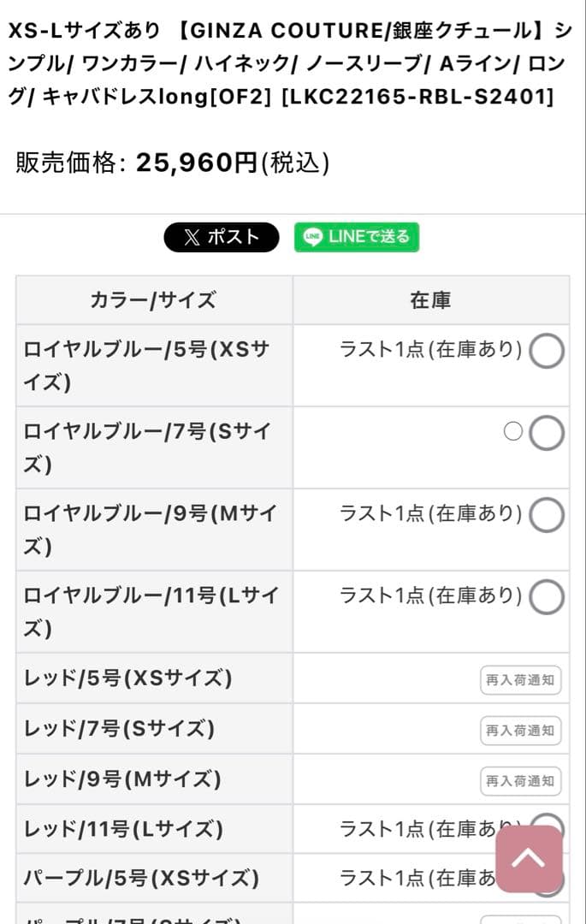Select the ロイヤルブルー/9号(Mサイズ) radio button
The width and height of the screenshot is (586, 924).
[548, 514]
